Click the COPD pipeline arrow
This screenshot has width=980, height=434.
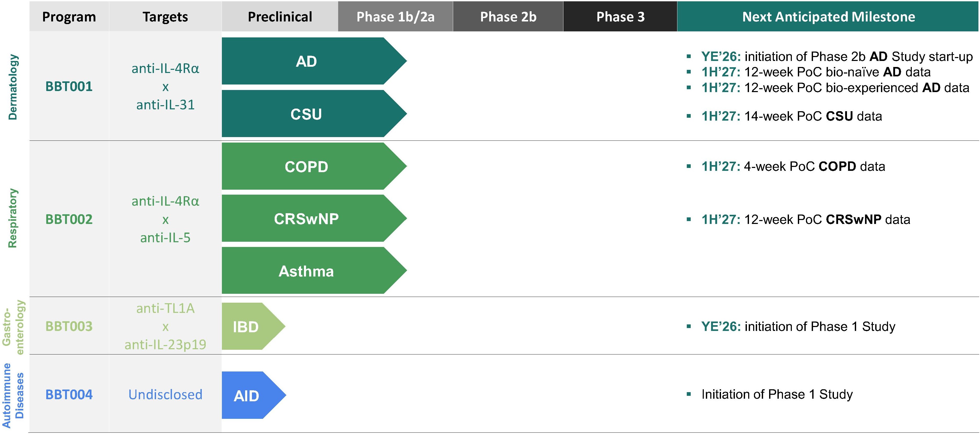click(x=314, y=166)
